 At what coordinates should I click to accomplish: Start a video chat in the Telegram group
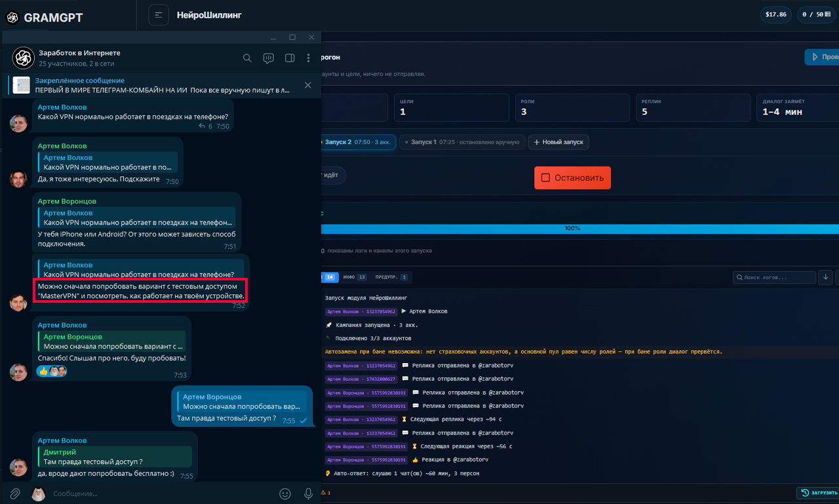[268, 58]
